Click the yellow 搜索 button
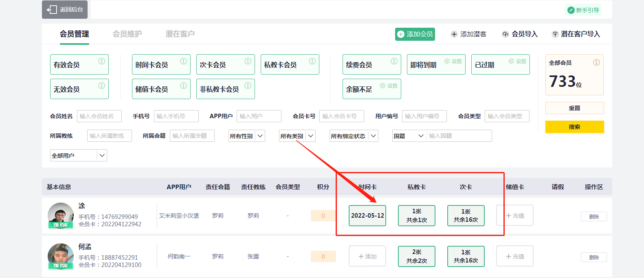The image size is (644, 278). [x=574, y=127]
